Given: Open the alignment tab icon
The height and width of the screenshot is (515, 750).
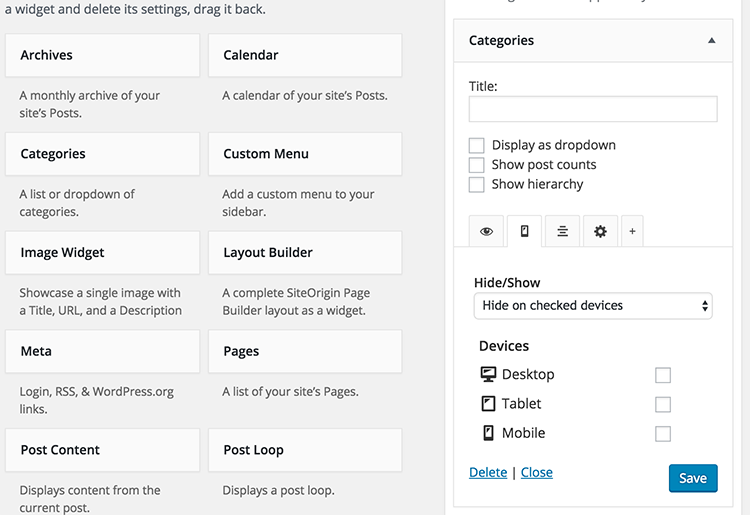Looking at the screenshot, I should [x=562, y=231].
